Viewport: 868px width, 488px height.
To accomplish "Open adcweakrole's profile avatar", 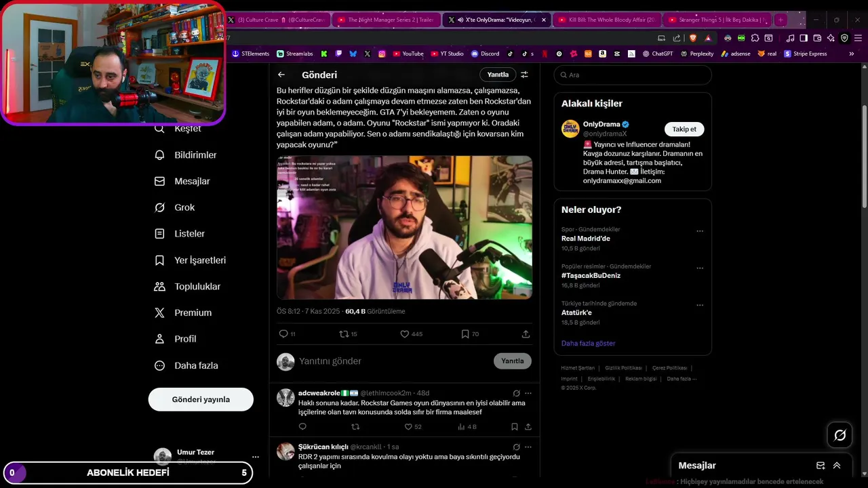I will [x=285, y=398].
